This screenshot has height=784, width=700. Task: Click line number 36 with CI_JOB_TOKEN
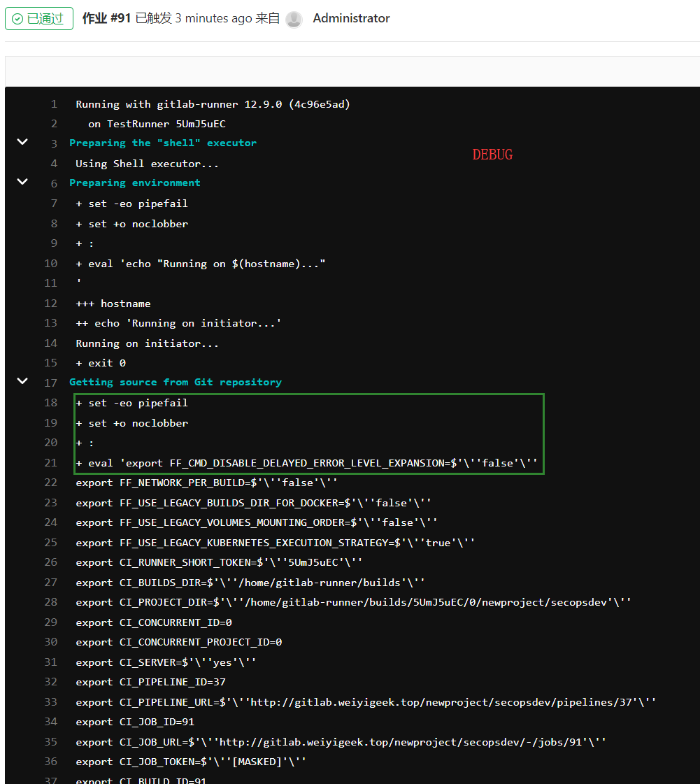coord(50,762)
